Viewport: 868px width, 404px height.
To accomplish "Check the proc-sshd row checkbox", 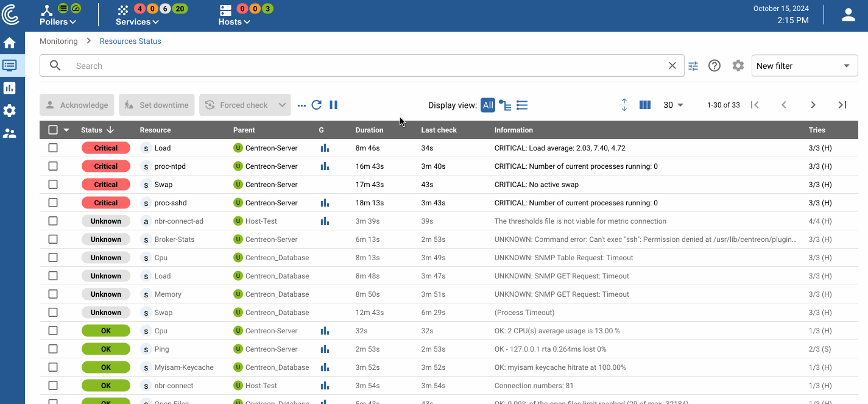I will pyautogui.click(x=53, y=203).
